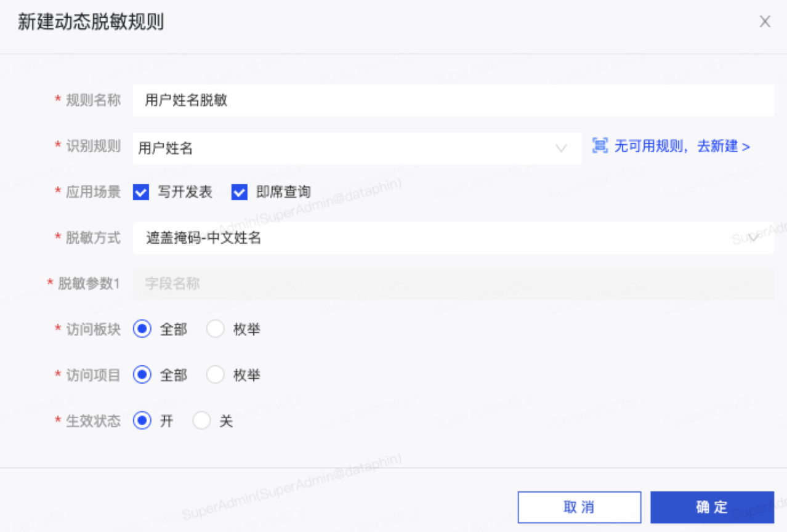Click the 即席查询 checkbox label text
787x532 pixels.
point(283,192)
